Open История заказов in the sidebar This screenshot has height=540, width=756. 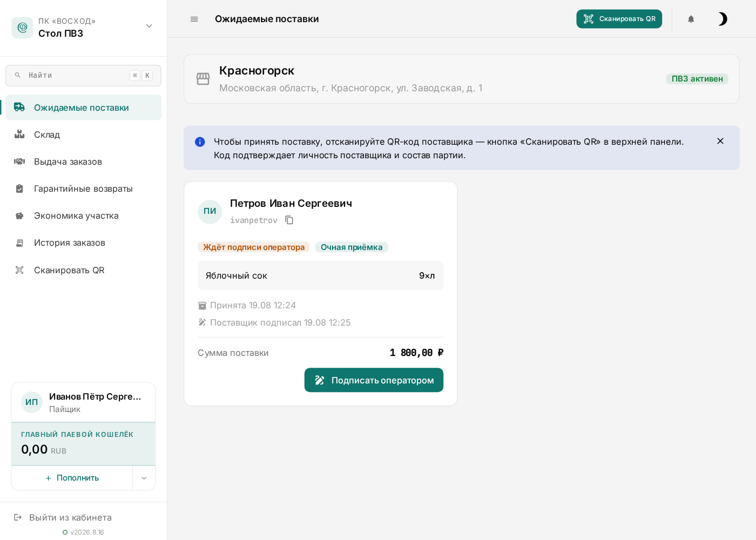83,242
